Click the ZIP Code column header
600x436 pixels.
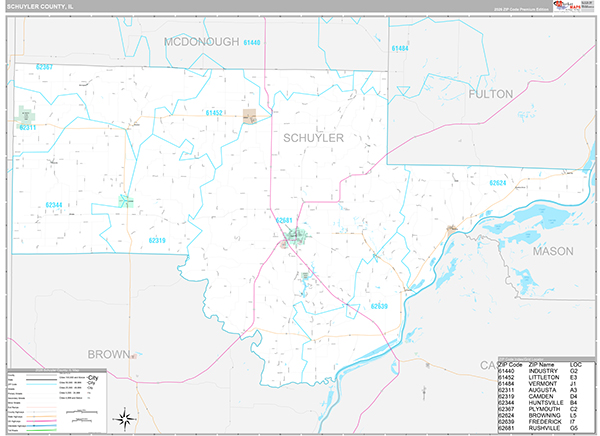click(x=510, y=365)
